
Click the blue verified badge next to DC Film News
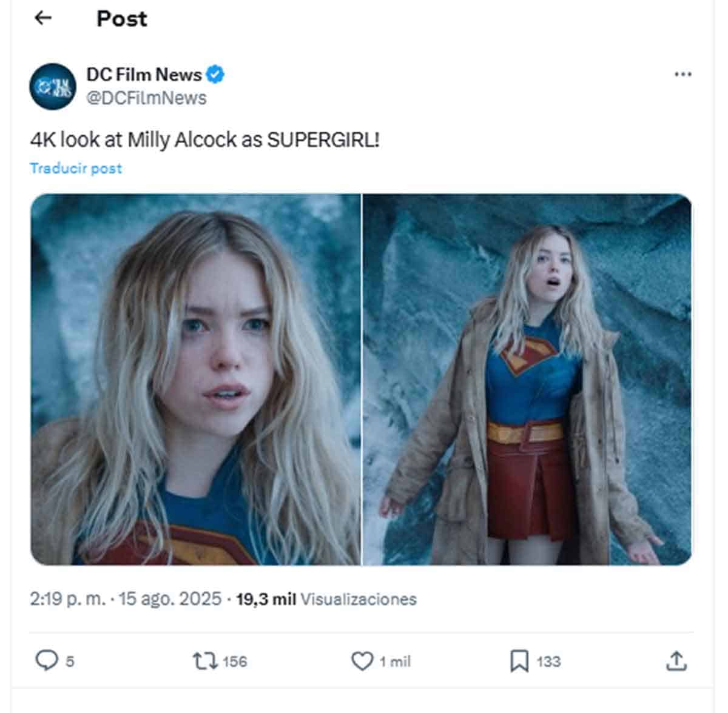(215, 74)
